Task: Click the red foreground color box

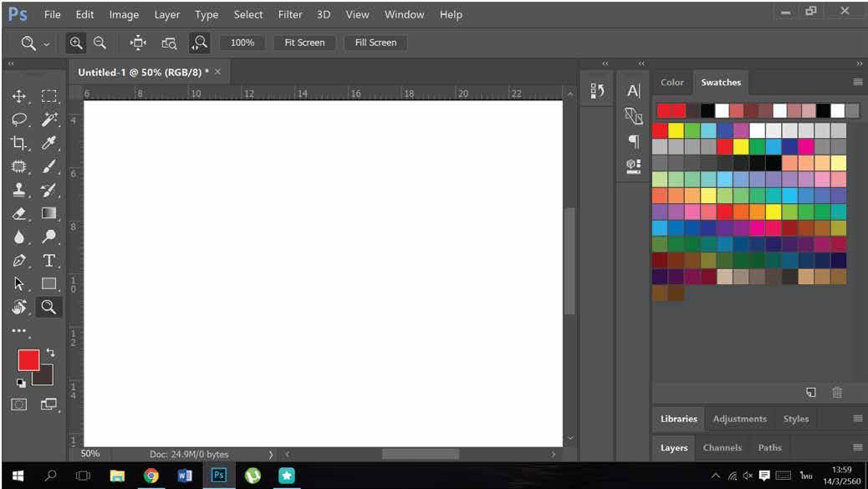Action: point(28,360)
